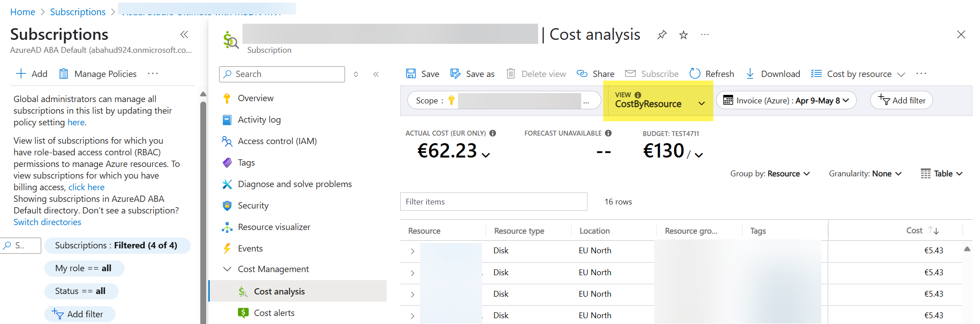This screenshot has height=324, width=980.
Task: Expand the third Disk resource row
Action: click(x=412, y=294)
